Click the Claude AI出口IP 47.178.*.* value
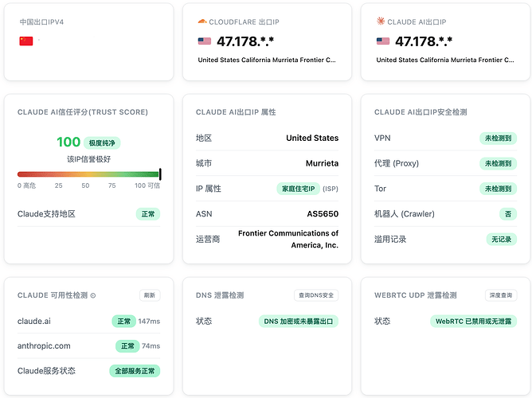532x398 pixels. pyautogui.click(x=424, y=41)
